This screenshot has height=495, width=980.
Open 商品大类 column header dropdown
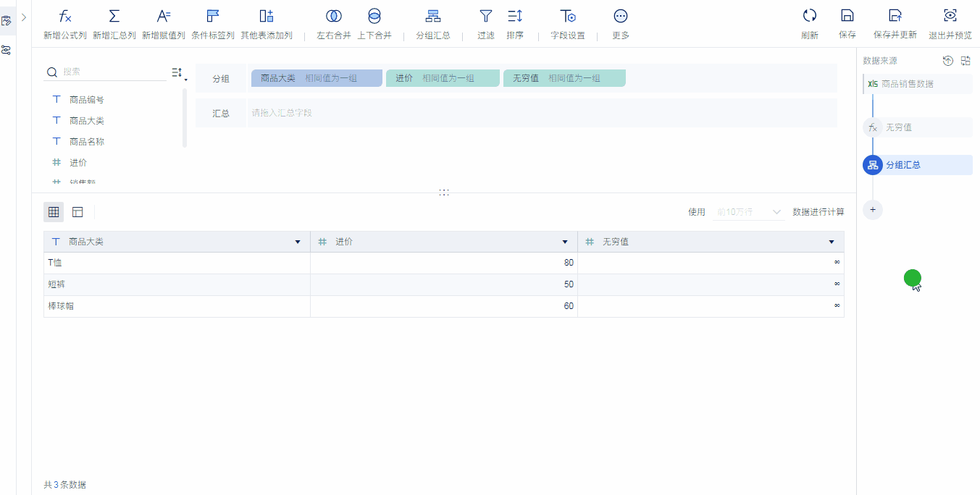coord(298,242)
